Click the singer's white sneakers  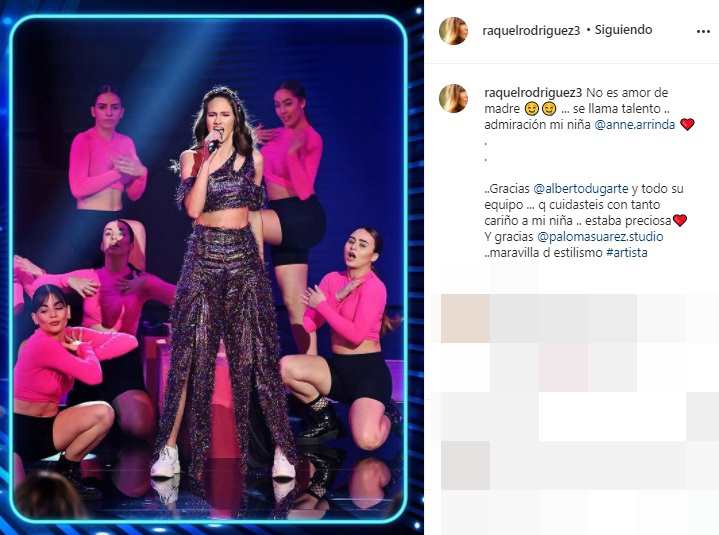coord(223,462)
